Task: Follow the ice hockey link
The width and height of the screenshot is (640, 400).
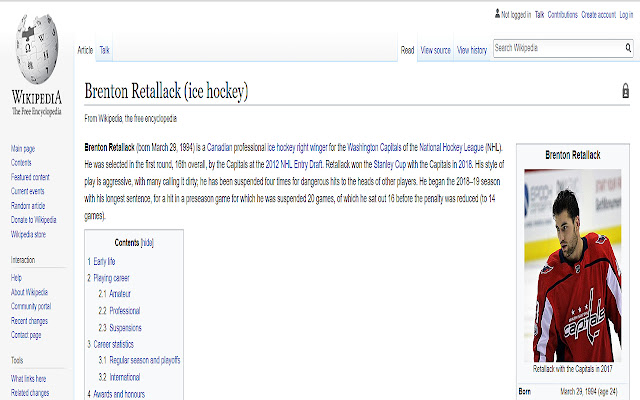Action: coord(281,147)
